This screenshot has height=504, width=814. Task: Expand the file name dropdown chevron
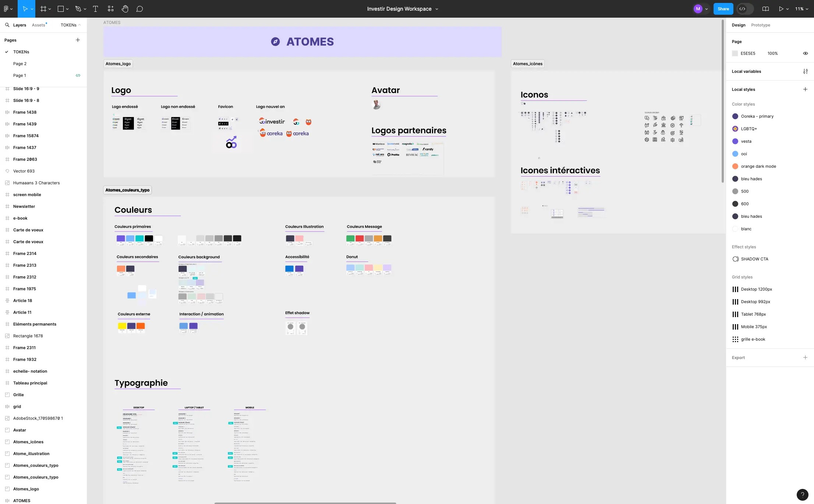(x=437, y=9)
